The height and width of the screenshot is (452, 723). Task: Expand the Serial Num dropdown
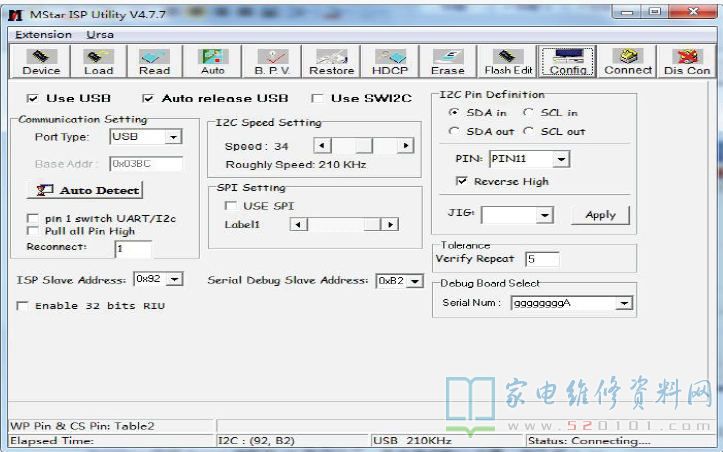tap(624, 303)
